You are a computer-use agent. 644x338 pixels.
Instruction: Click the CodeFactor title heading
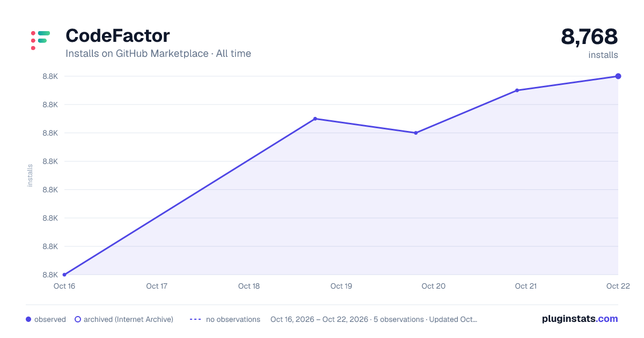pyautogui.click(x=118, y=36)
